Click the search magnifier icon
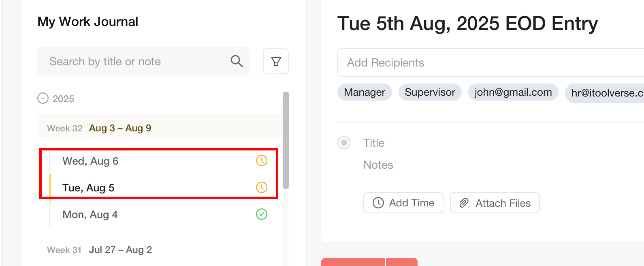This screenshot has width=644, height=266. pos(237,61)
